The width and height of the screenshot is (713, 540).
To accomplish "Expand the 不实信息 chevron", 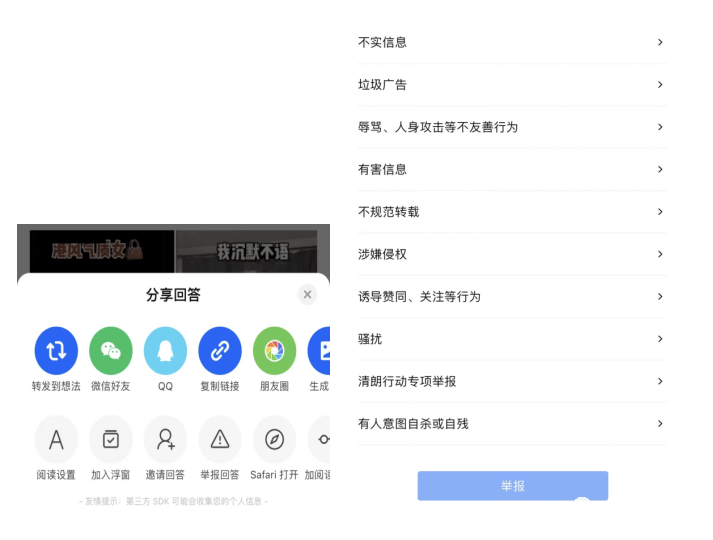I will pyautogui.click(x=660, y=42).
